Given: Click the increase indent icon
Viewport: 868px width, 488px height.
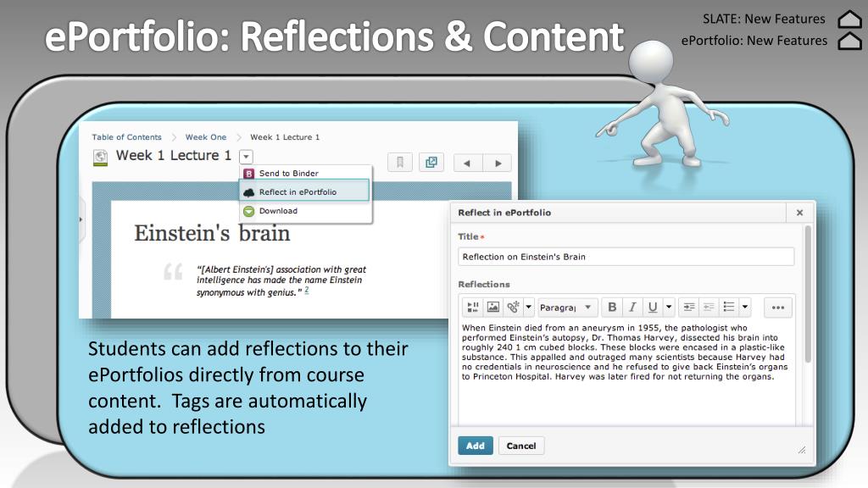Looking at the screenshot, I should click(689, 307).
